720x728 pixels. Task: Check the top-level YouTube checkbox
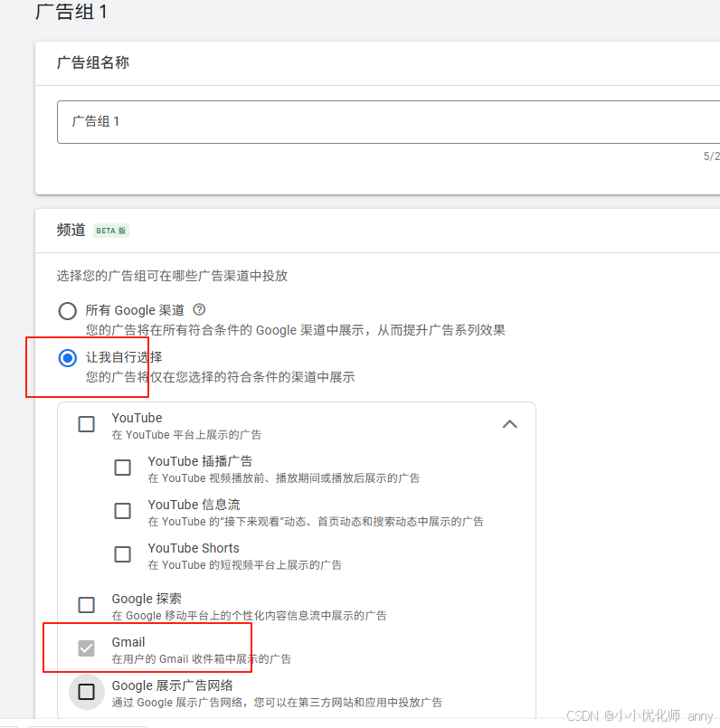(87, 424)
